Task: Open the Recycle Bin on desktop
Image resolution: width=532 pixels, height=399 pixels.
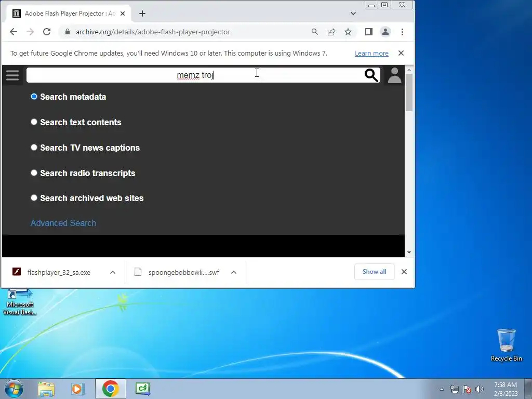Action: (506, 345)
